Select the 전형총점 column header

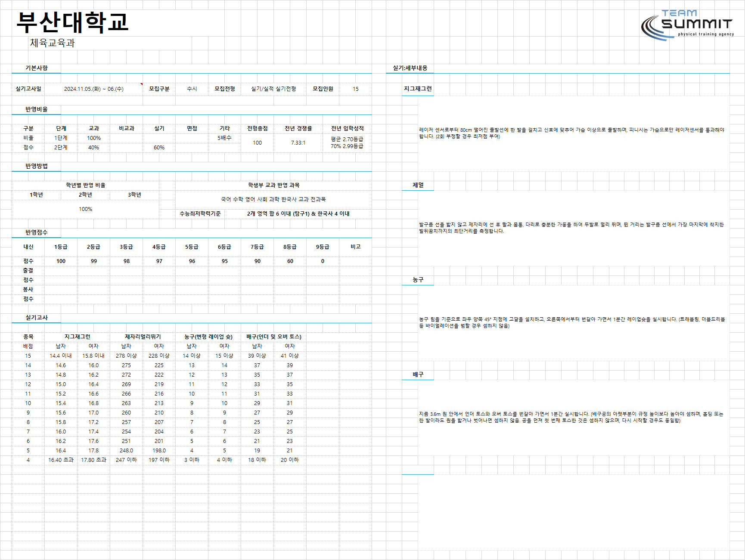(258, 128)
